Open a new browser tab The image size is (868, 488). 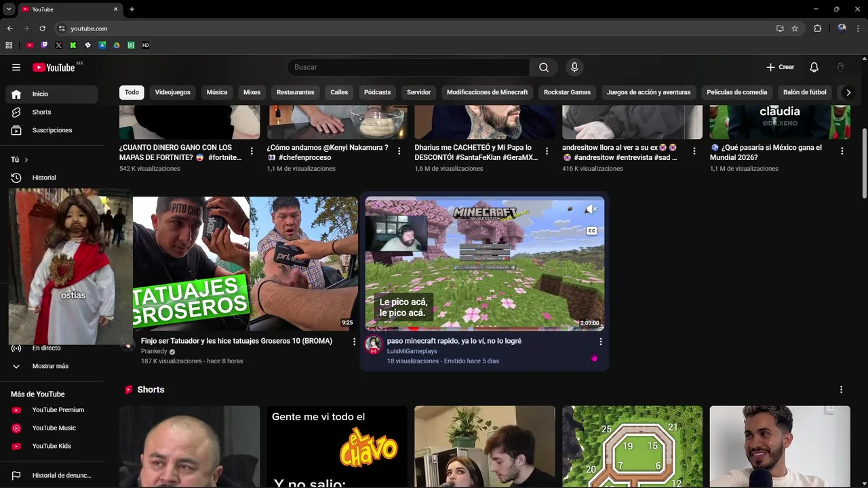[132, 9]
